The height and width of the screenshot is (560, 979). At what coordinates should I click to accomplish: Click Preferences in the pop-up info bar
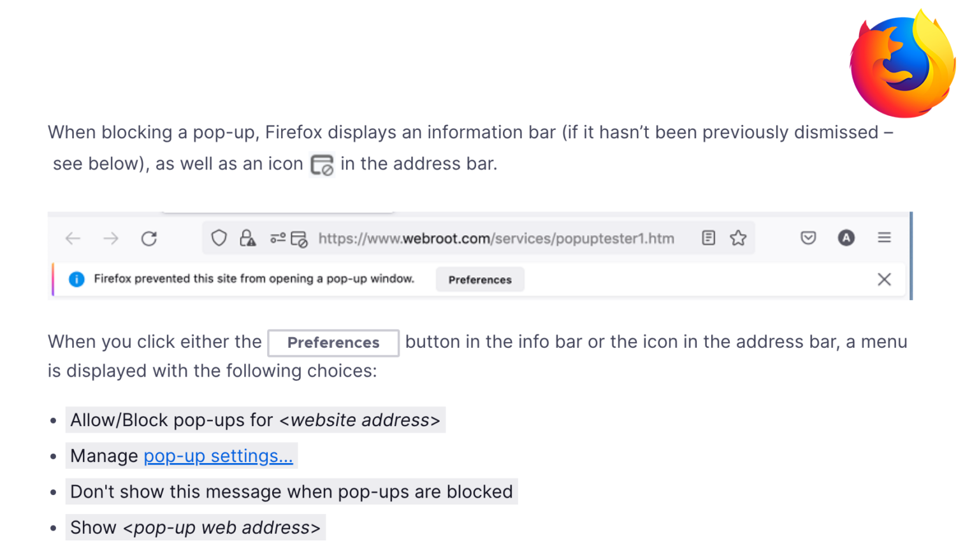(x=480, y=280)
